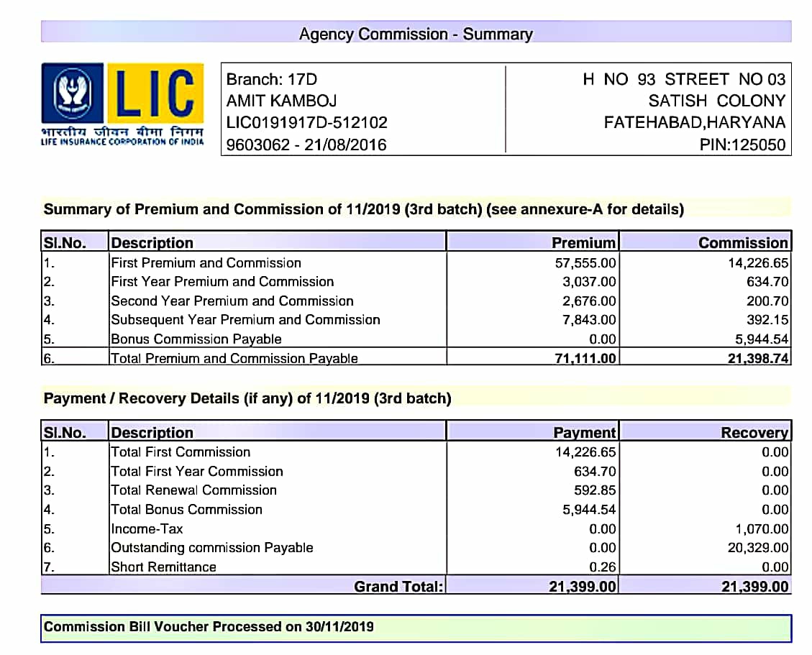Click total commission 21,398.74
The height and width of the screenshot is (655, 812).
758,358
